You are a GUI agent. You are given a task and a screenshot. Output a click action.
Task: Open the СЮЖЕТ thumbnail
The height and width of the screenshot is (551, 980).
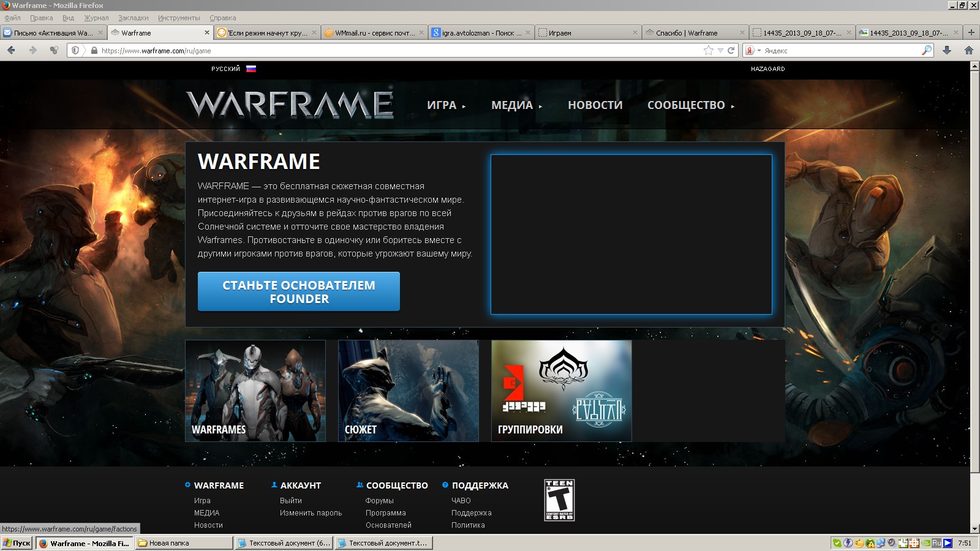[409, 391]
